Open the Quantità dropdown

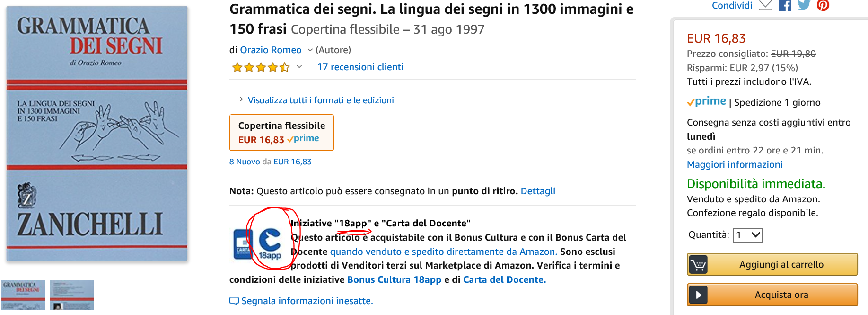pos(747,235)
